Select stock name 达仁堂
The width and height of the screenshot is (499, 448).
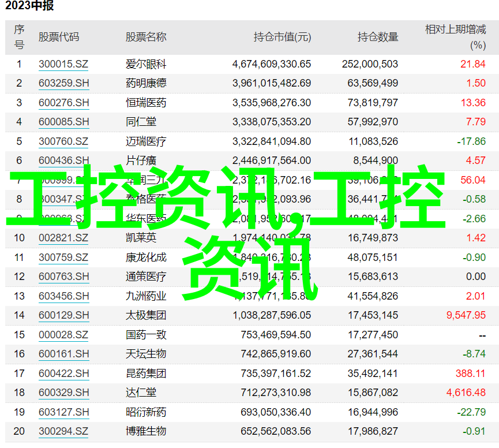[141, 393]
